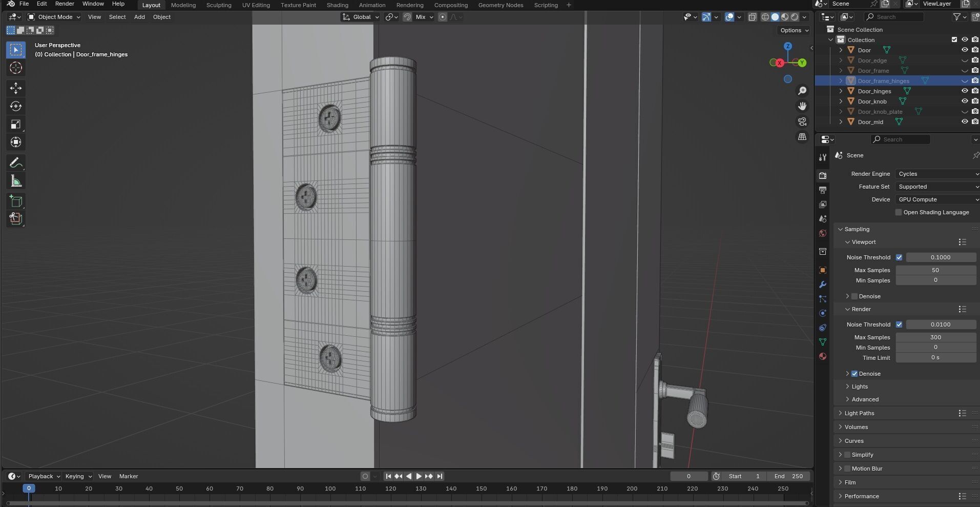The height and width of the screenshot is (507, 980).
Task: Click the viewport Options button
Action: coord(794,30)
